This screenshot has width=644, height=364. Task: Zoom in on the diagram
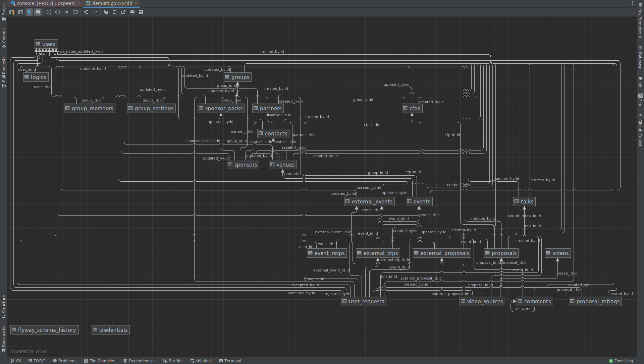49,12
